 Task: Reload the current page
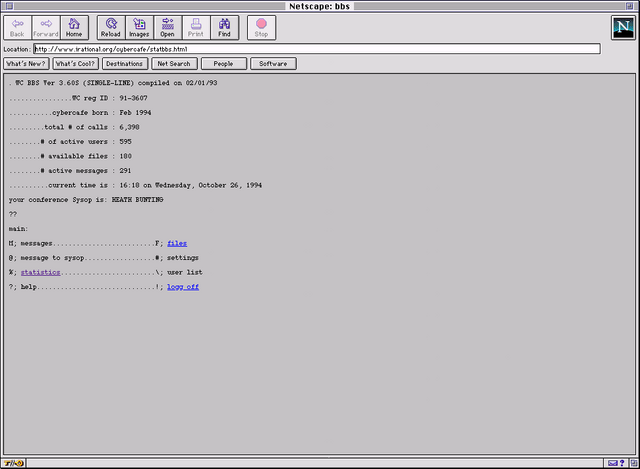(x=111, y=27)
